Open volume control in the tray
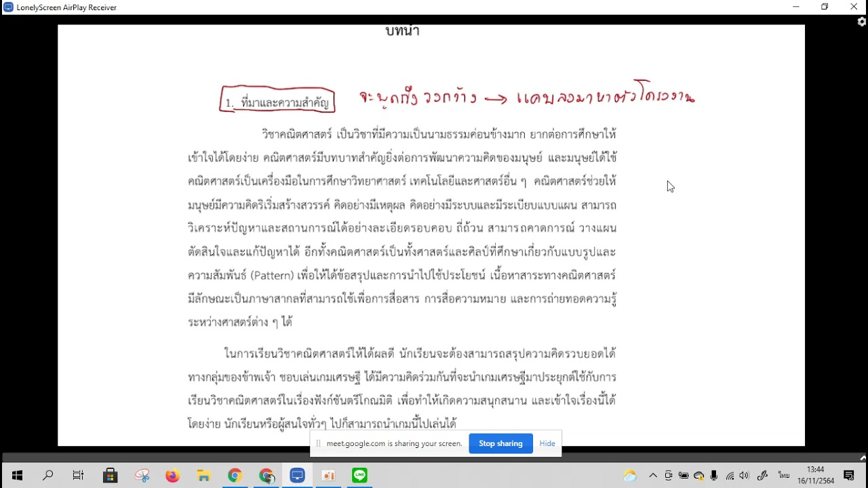 745,476
